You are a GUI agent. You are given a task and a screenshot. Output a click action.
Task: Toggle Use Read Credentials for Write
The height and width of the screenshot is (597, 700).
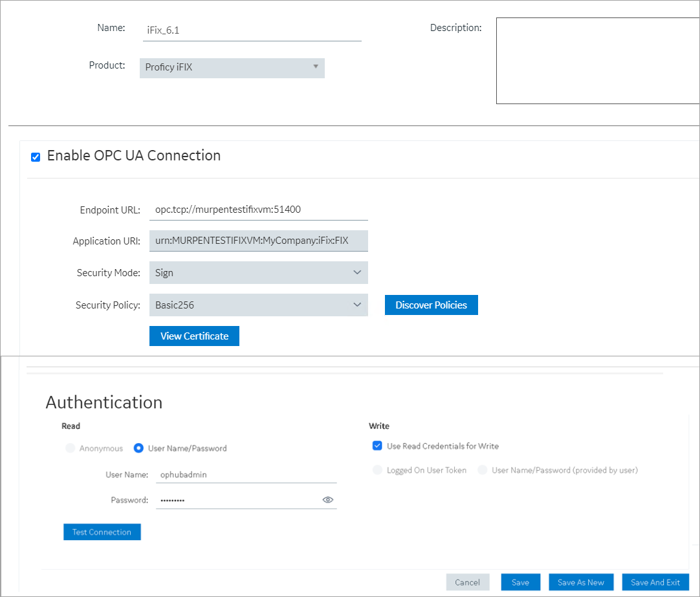point(377,446)
